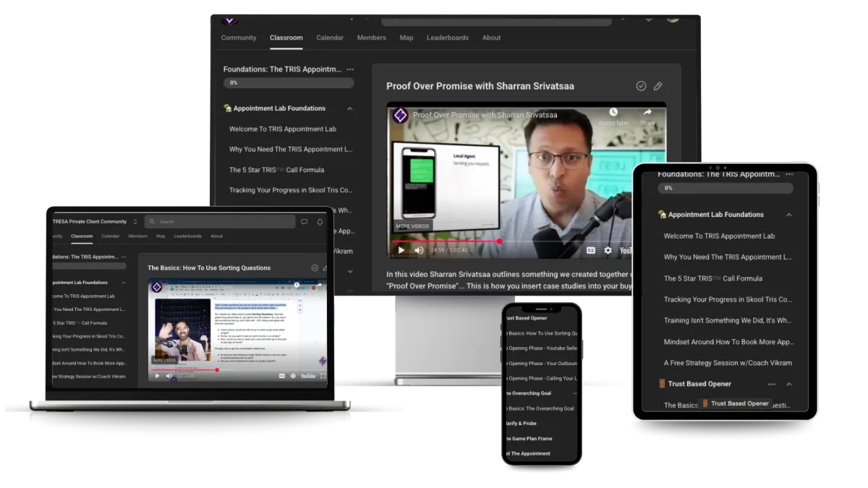Open The Overarching Goal options on the phone
The image size is (868, 488).
tap(575, 393)
